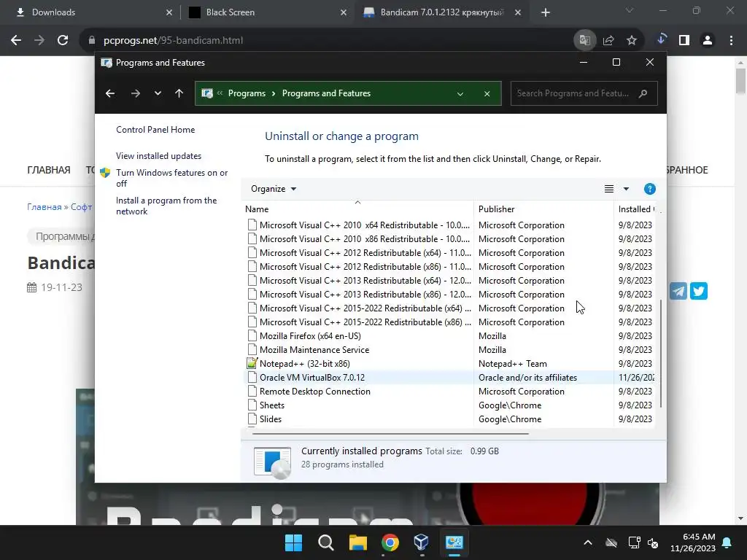Open Control Panel Home link
This screenshot has height=560, width=747.
click(155, 130)
